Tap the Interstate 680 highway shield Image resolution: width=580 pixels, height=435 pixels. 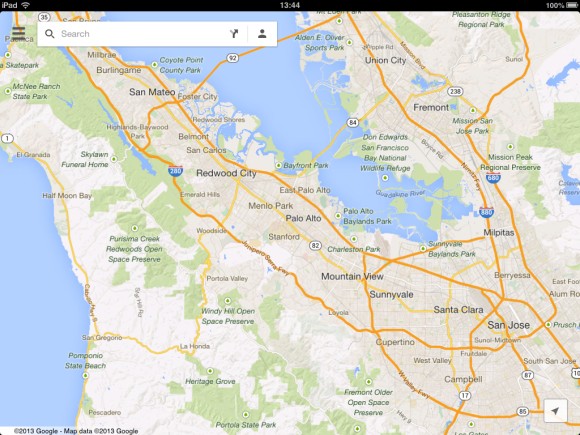pyautogui.click(x=493, y=178)
